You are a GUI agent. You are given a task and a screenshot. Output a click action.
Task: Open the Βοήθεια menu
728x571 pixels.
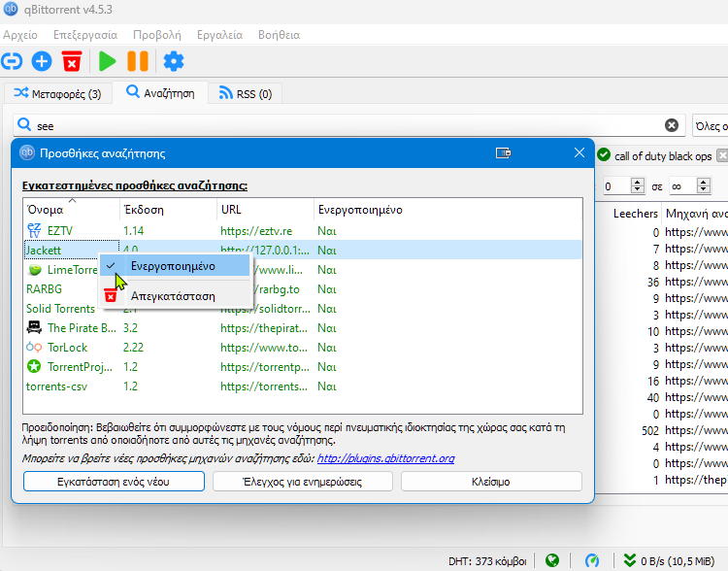point(279,35)
